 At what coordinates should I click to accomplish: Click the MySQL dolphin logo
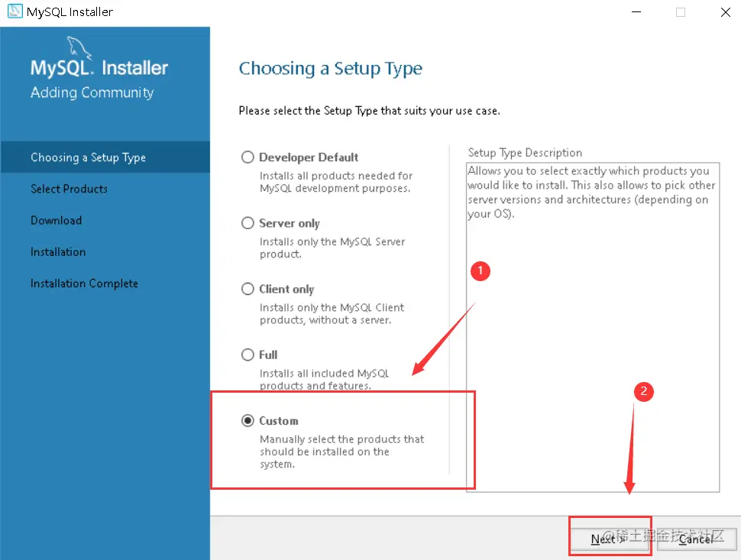pyautogui.click(x=79, y=47)
